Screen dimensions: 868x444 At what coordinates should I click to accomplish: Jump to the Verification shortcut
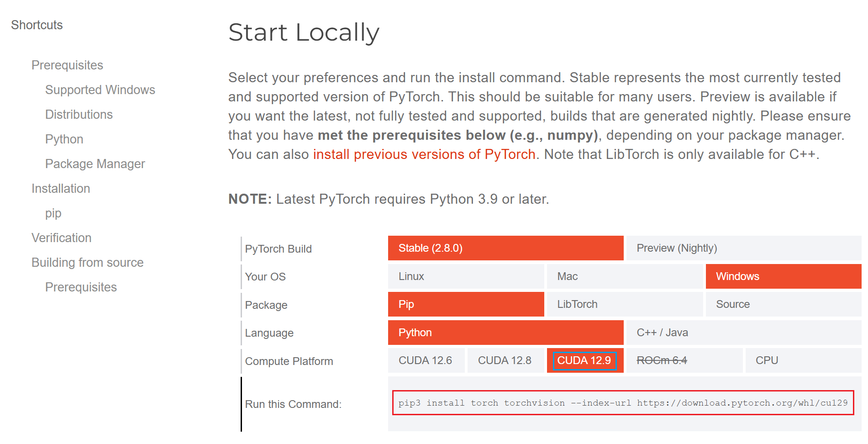tap(62, 238)
